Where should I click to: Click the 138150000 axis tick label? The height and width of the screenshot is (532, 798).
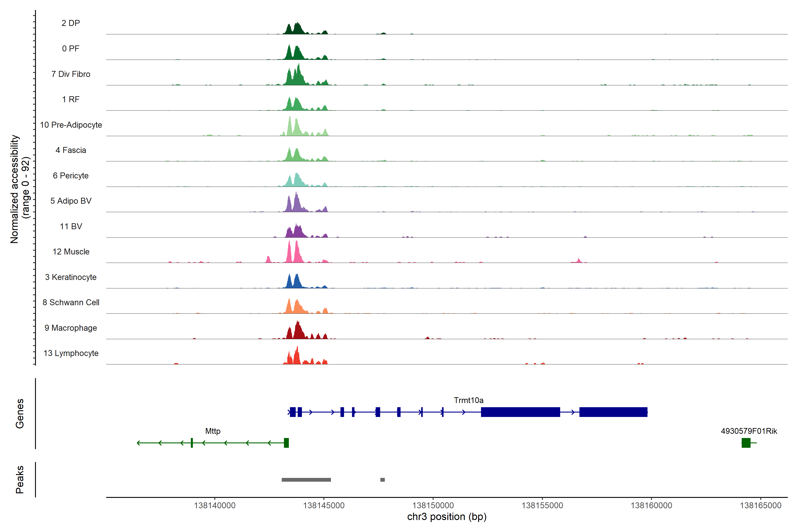pos(433,505)
